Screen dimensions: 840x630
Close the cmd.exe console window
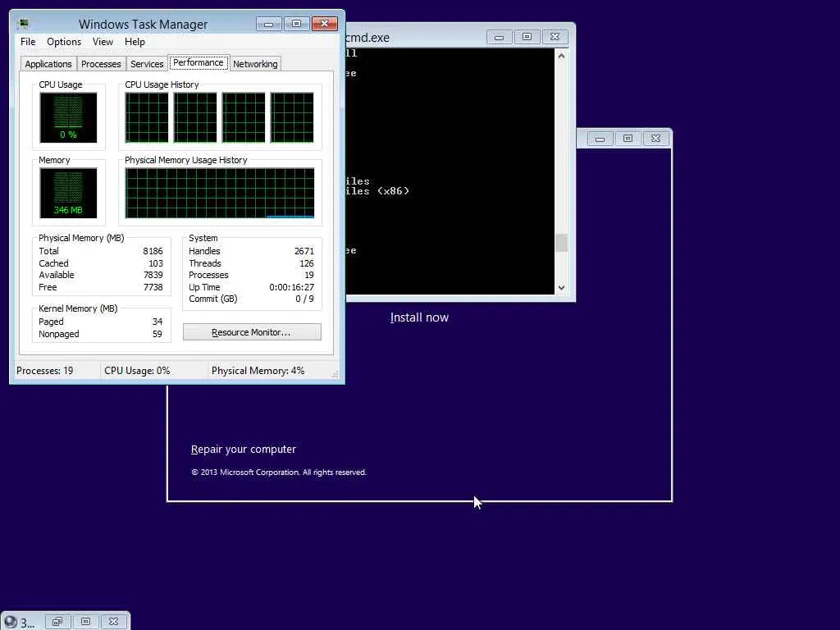555,37
